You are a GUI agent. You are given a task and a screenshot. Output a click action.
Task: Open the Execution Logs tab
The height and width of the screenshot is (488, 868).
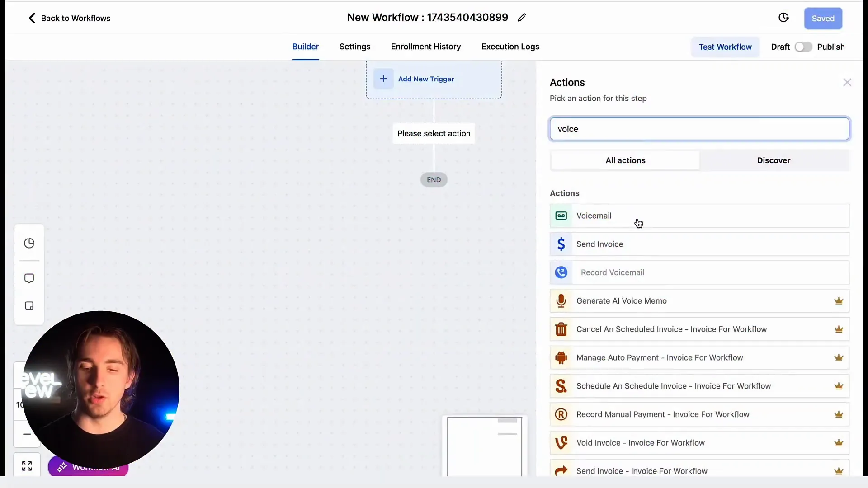[x=510, y=47]
